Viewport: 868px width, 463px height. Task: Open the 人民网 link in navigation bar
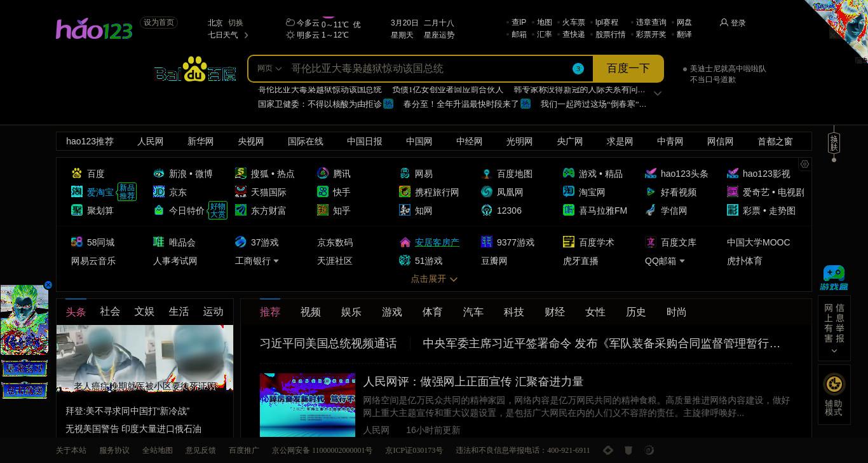pyautogui.click(x=151, y=141)
